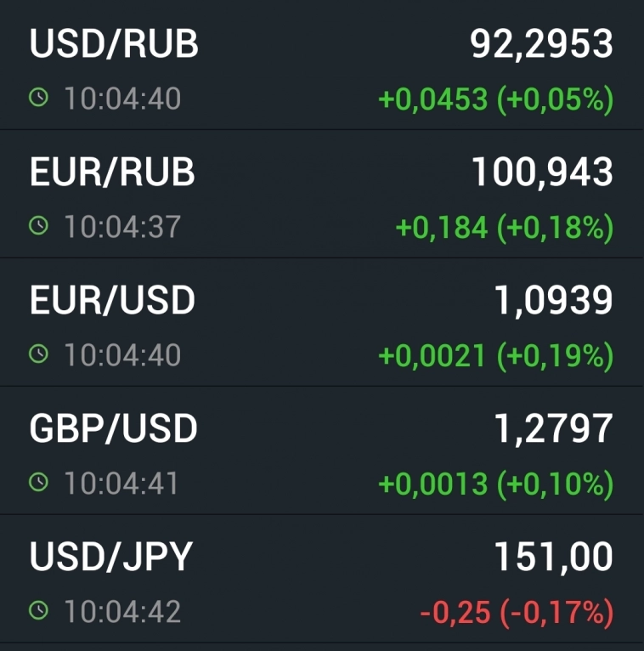Click the clock icon in EUR/RUB row
644x651 pixels.
(38, 226)
